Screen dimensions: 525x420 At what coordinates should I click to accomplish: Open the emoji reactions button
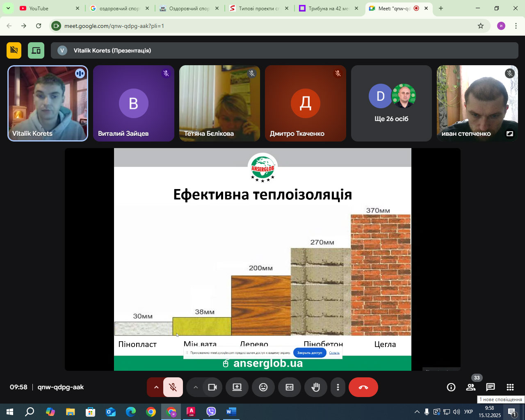coord(263,387)
